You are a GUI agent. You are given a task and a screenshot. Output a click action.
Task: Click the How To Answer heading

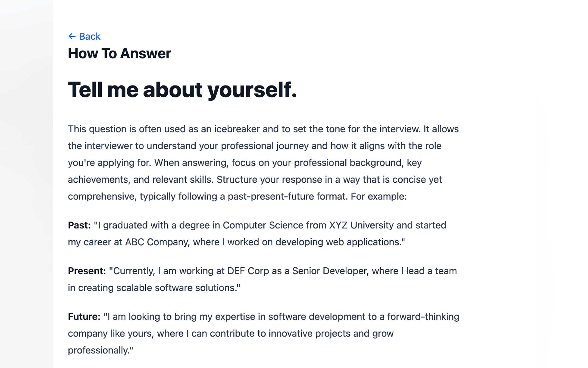[119, 54]
